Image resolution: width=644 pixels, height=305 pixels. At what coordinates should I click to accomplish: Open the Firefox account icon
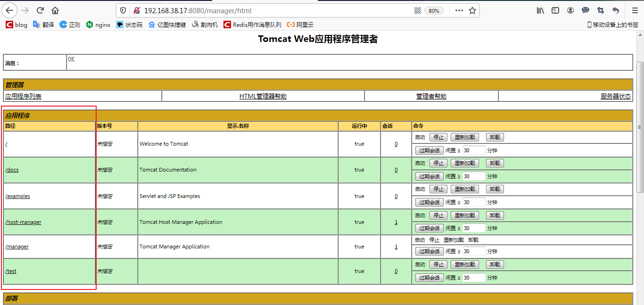(570, 10)
